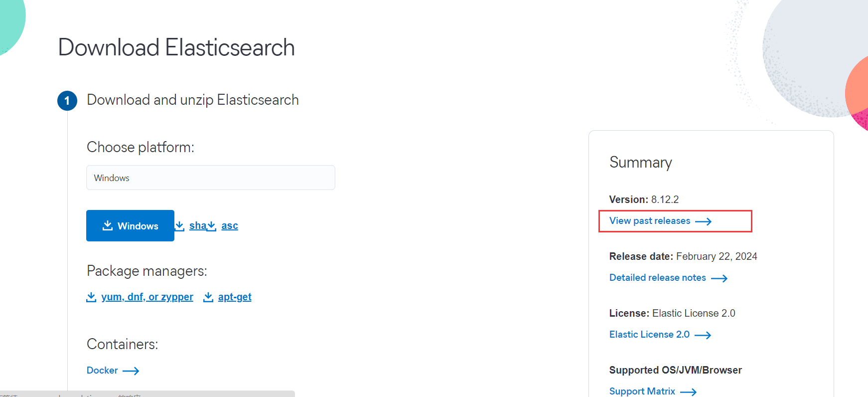Open the Support Matrix link
The height and width of the screenshot is (397, 868).
pyautogui.click(x=642, y=391)
